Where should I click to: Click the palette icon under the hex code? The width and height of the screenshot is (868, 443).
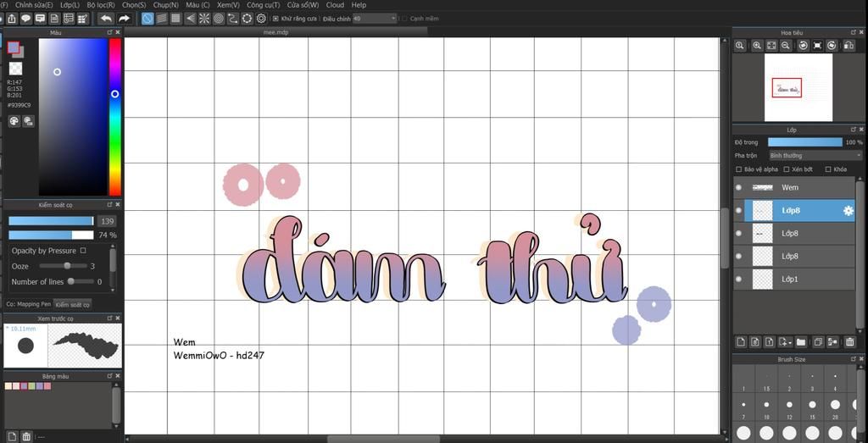click(x=14, y=120)
